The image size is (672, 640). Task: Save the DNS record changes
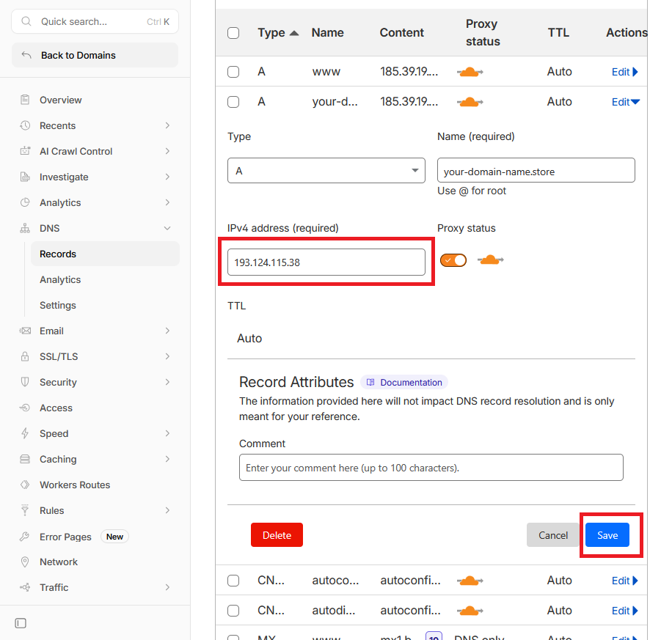pos(607,535)
